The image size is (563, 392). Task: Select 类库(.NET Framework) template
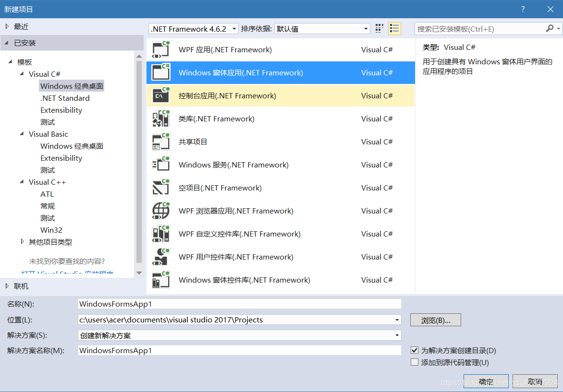click(281, 119)
